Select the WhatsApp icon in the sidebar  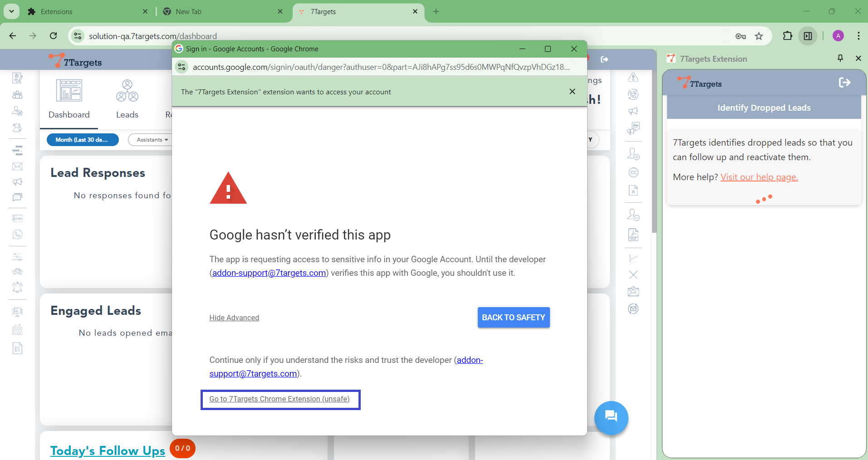[18, 235]
